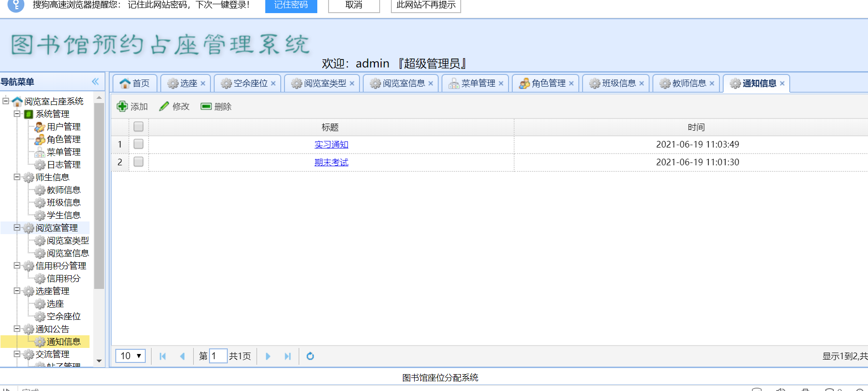Image resolution: width=868 pixels, height=391 pixels.
Task: Open the page size dropdown
Action: [131, 356]
